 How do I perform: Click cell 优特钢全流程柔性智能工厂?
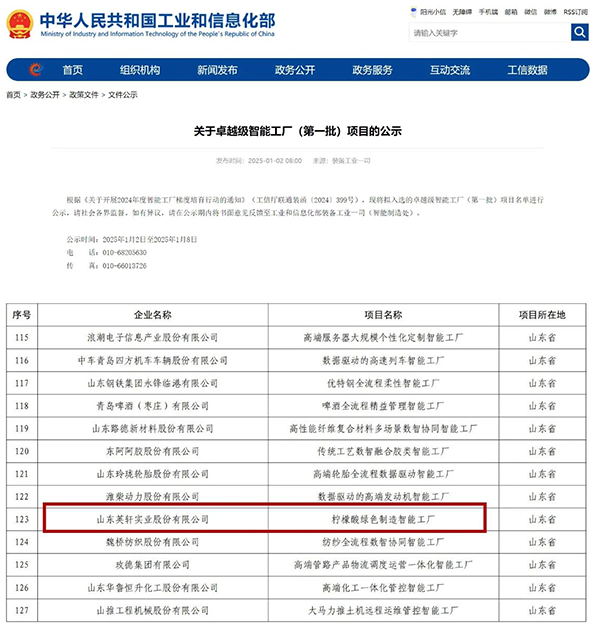383,383
